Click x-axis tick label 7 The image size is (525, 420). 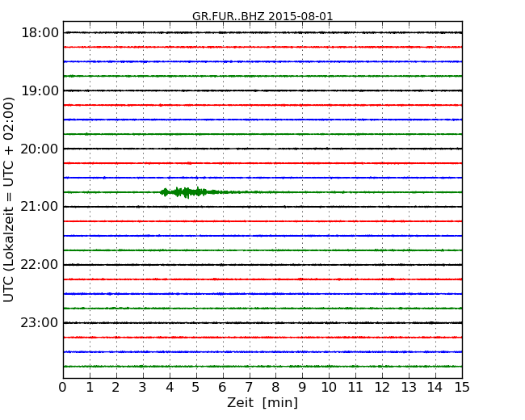pyautogui.click(x=249, y=387)
